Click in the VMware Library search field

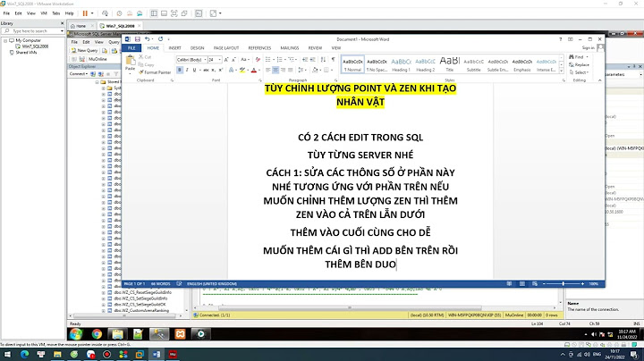pos(34,31)
